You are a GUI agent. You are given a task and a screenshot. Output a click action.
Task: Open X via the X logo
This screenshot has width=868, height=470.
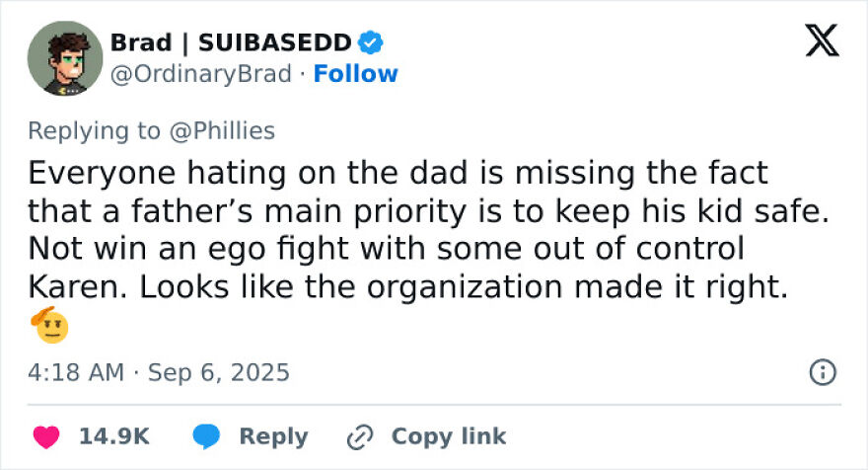coord(822,40)
